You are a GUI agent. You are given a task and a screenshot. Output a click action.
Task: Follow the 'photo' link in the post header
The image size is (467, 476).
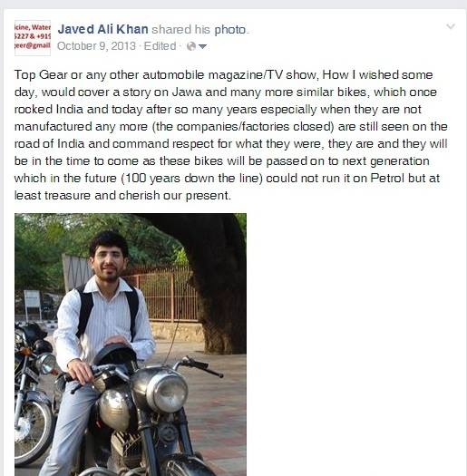click(x=230, y=30)
